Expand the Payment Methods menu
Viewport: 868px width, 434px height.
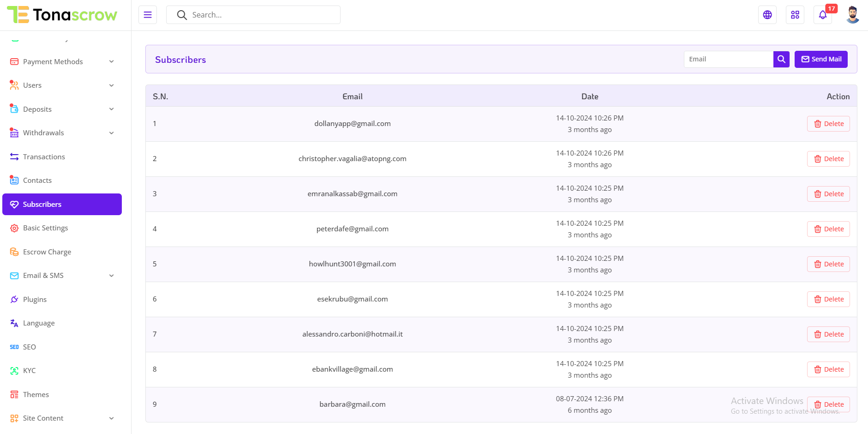pos(62,61)
